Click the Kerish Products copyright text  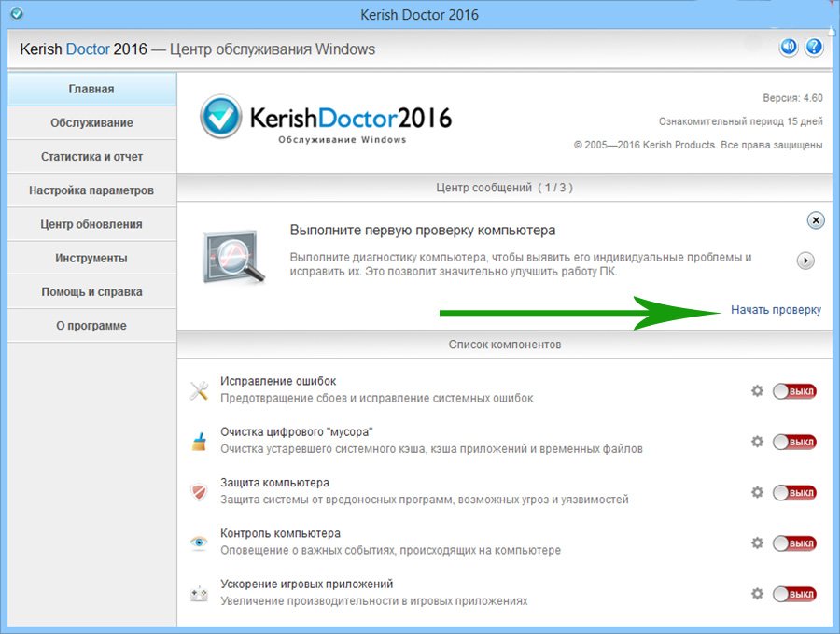pos(698,145)
